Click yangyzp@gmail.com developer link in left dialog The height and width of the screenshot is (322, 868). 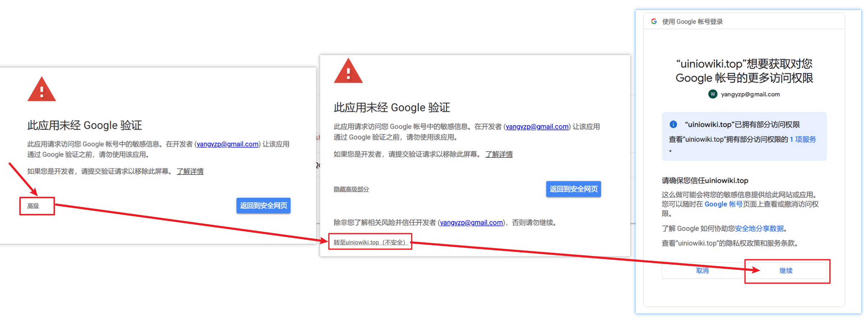(228, 144)
